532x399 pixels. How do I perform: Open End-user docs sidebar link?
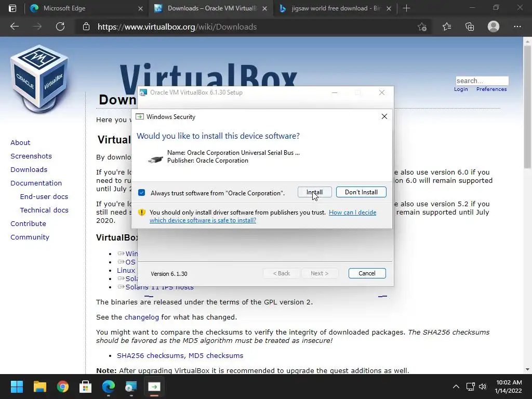[44, 197]
